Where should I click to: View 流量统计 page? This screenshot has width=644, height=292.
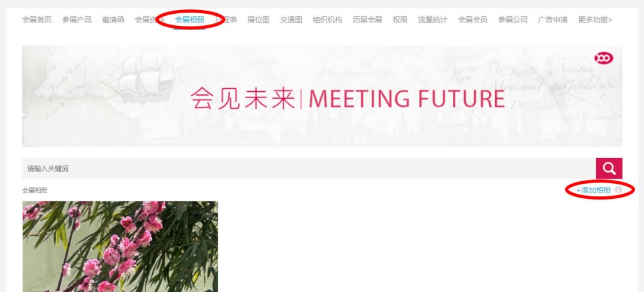(433, 20)
